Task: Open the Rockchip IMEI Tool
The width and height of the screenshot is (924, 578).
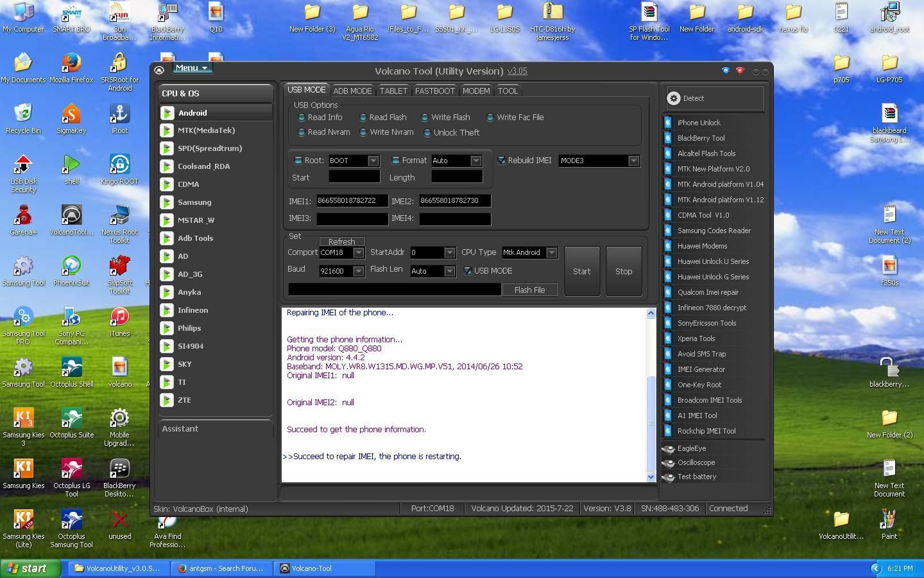Action: tap(706, 431)
